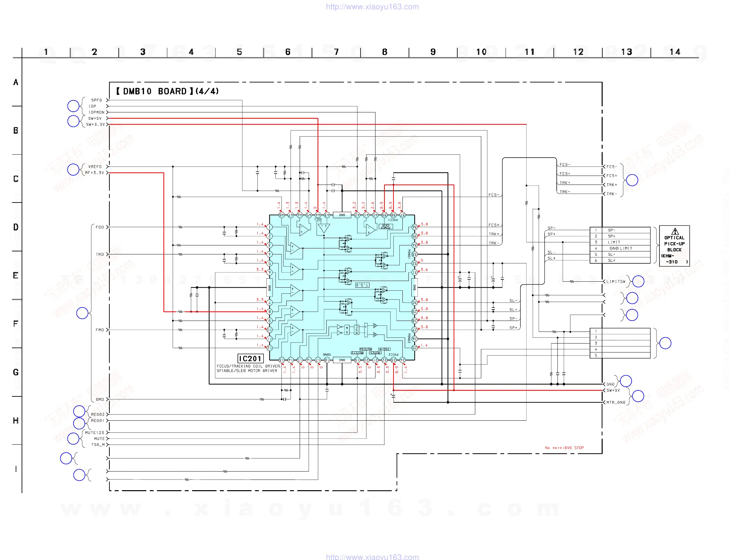This screenshot has height=560, width=745.
Task: Click the No mark:DVD STOP note
Action: pos(564,448)
